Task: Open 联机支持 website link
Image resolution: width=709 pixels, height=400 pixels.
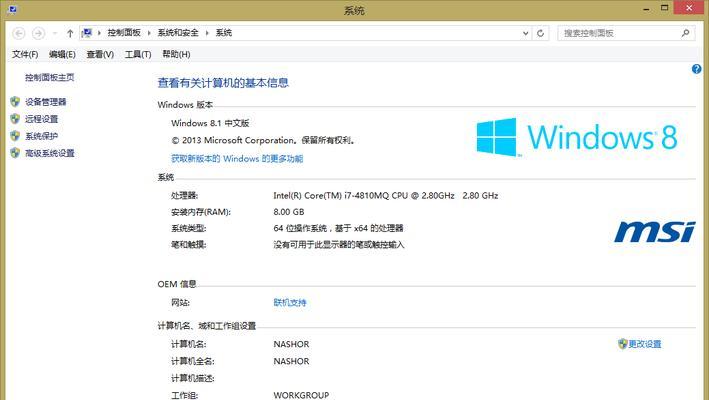Action: click(x=290, y=302)
